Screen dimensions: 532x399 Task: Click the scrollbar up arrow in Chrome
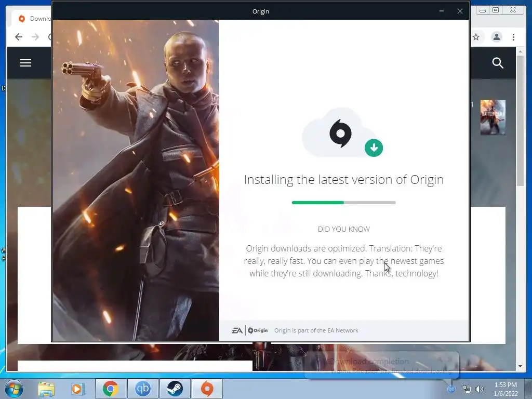click(520, 51)
